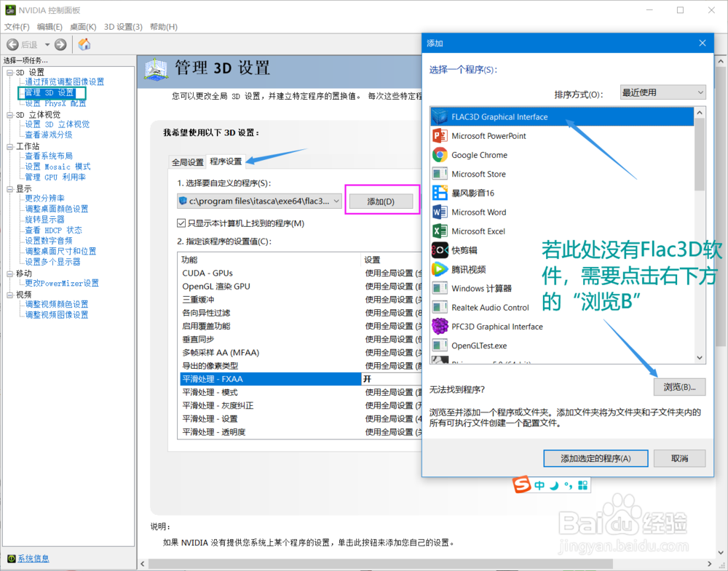Select the Google Chrome icon in list
The width and height of the screenshot is (728, 571).
[x=440, y=155]
